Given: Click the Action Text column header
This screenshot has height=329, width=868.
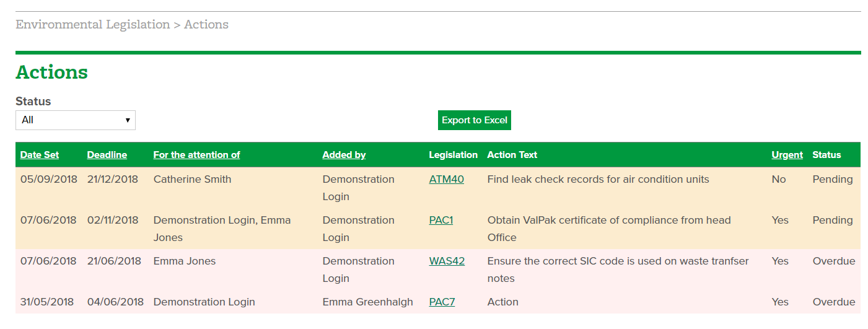Looking at the screenshot, I should (512, 155).
